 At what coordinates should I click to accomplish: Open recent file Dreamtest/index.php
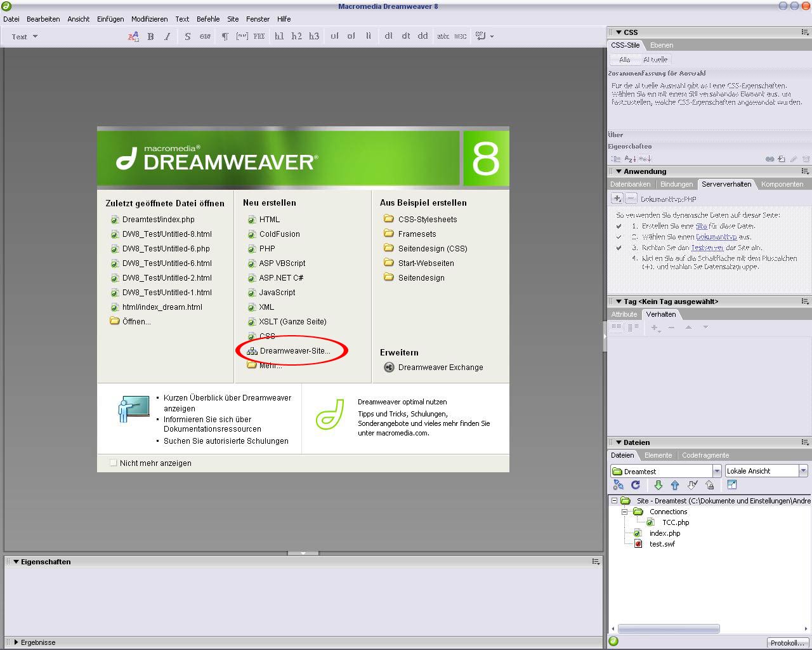coord(153,220)
